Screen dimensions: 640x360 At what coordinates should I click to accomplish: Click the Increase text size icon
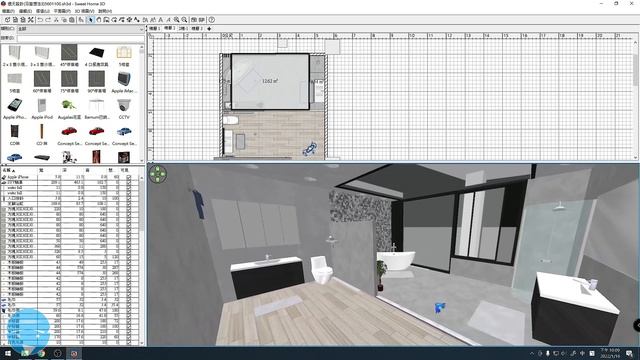click(x=145, y=20)
